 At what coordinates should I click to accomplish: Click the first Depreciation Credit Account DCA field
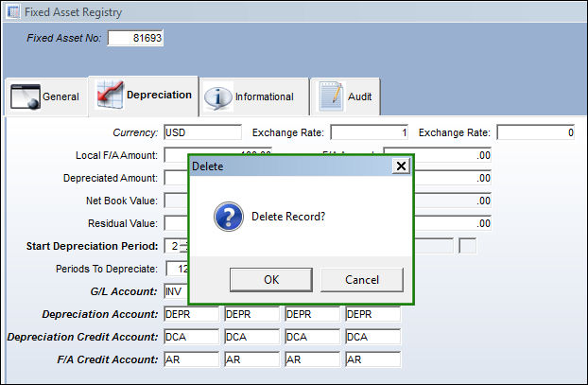[192, 337]
